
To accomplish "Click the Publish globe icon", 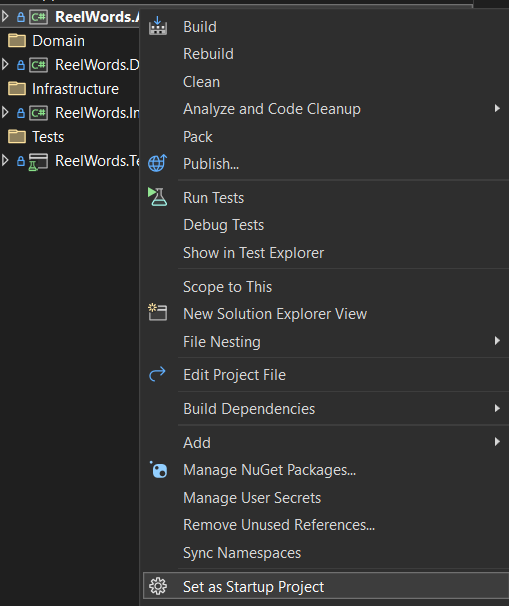I will (x=157, y=163).
